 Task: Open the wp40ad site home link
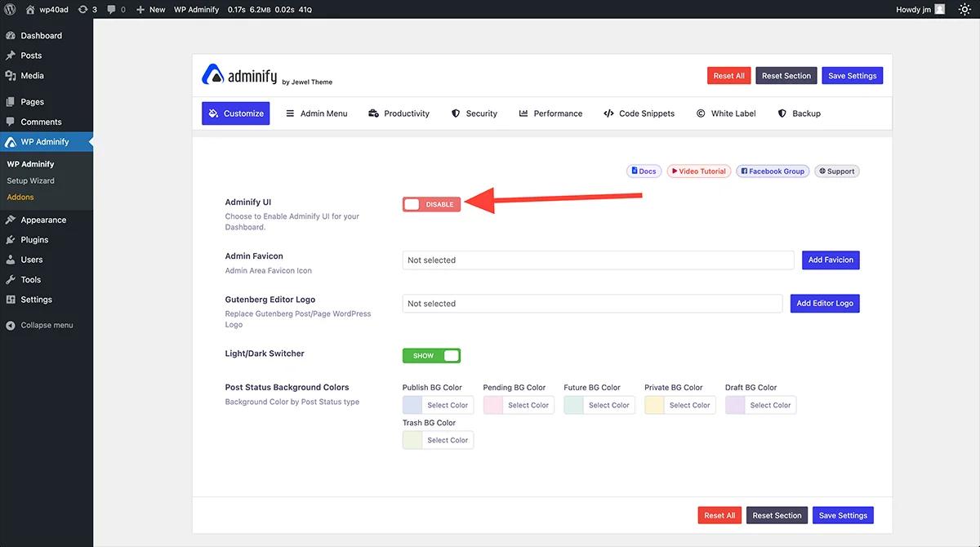(47, 9)
